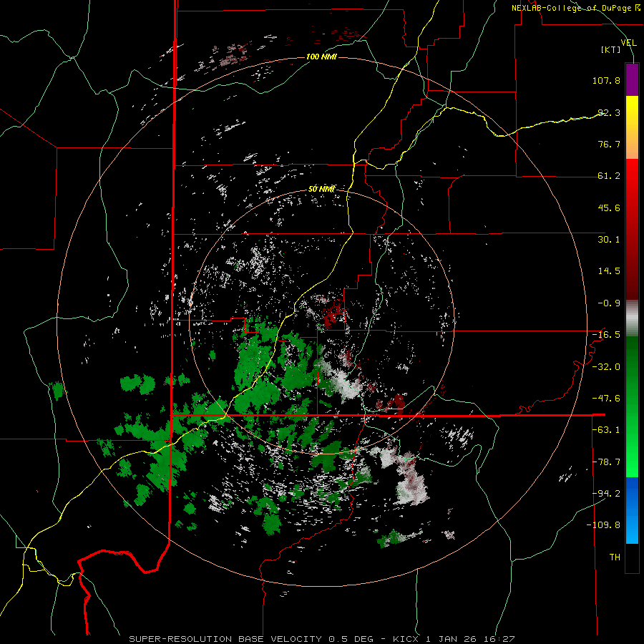Click the 30.1 legend value
This screenshot has width=644, height=644.
coord(609,240)
